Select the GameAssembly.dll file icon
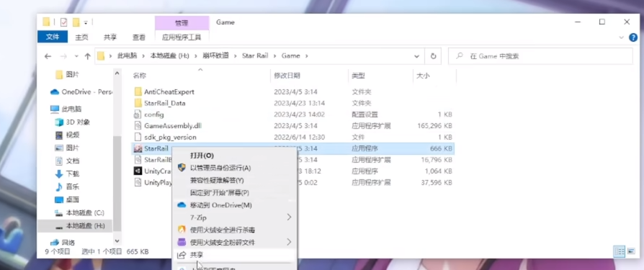 [138, 125]
